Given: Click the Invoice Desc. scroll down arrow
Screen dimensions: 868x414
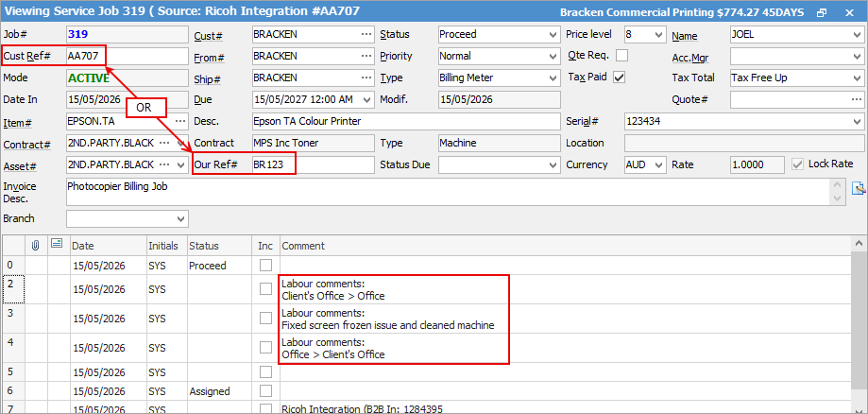Looking at the screenshot, I should click(837, 198).
